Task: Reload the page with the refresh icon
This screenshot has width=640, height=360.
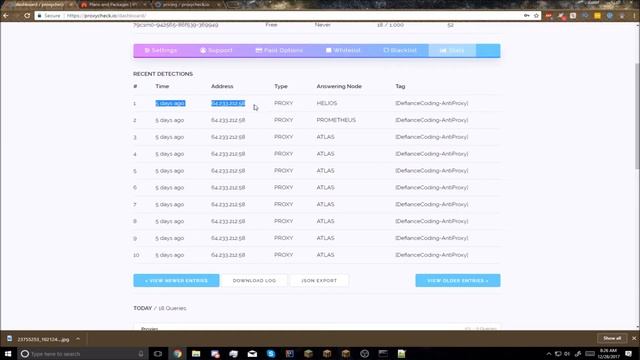Action: (27, 16)
